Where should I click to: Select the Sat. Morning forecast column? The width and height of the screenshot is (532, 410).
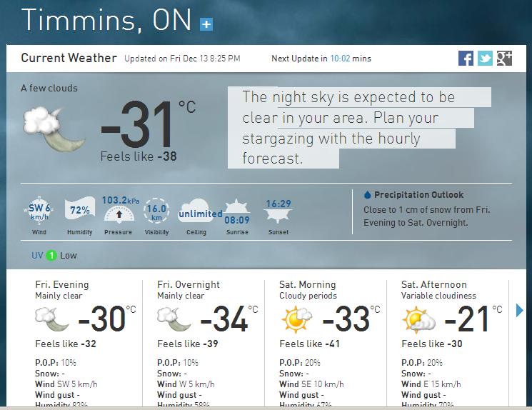pyautogui.click(x=307, y=284)
